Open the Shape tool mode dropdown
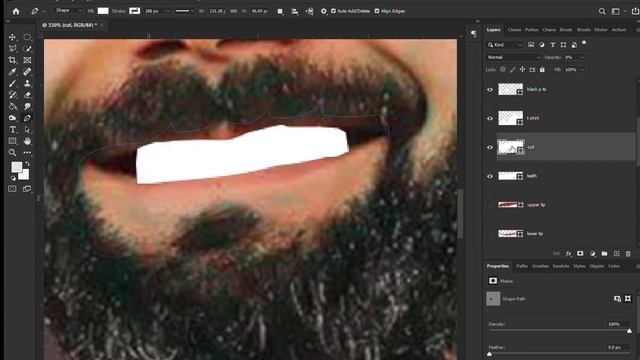 click(68, 11)
